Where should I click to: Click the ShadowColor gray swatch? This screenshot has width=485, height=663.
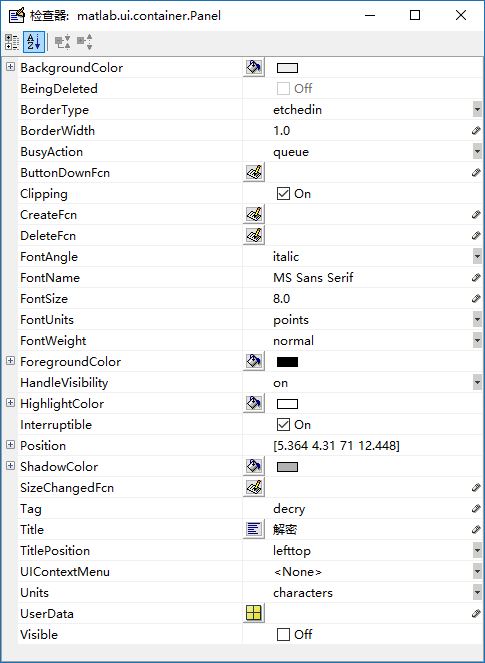tap(287, 467)
